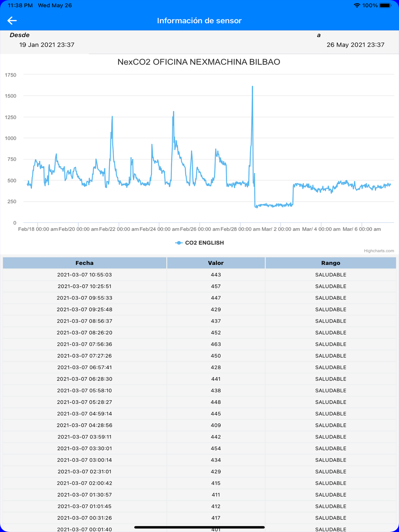Tap the Wi-Fi status icon

(357, 6)
